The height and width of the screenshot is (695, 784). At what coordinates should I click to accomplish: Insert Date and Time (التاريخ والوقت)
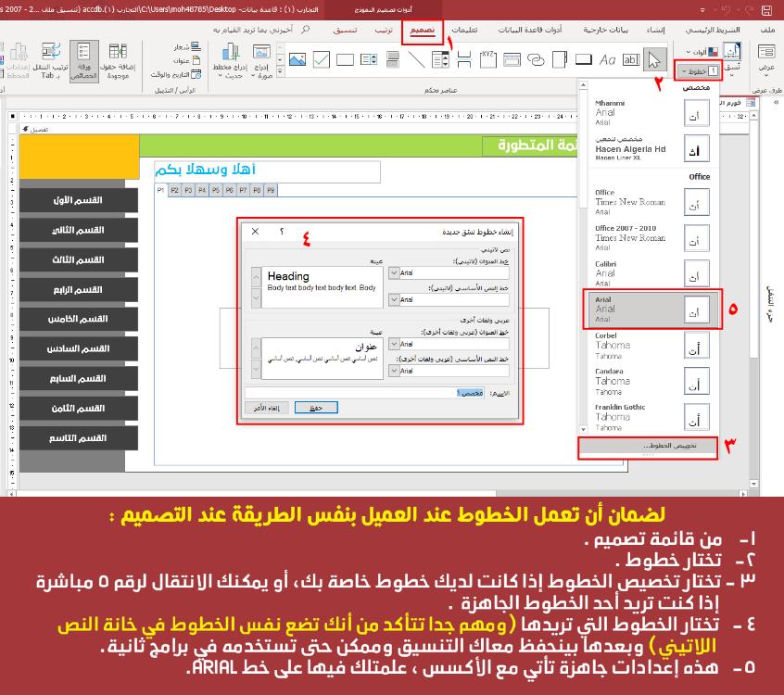(176, 74)
